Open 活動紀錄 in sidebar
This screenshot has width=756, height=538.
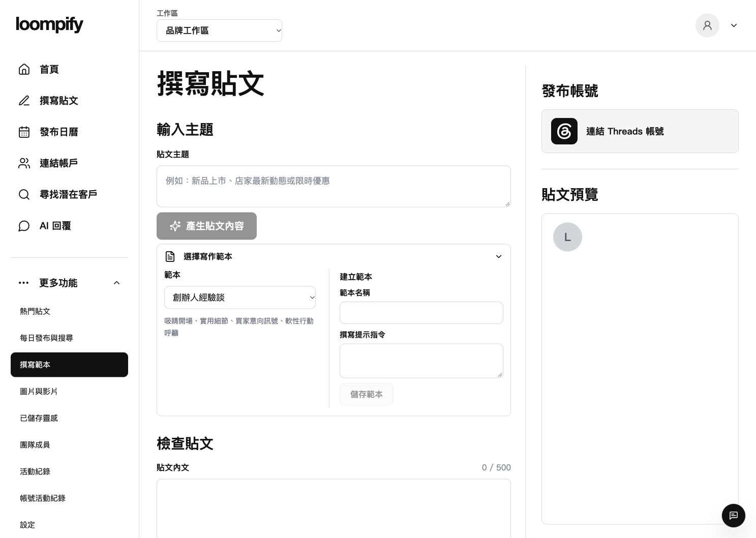69,471
